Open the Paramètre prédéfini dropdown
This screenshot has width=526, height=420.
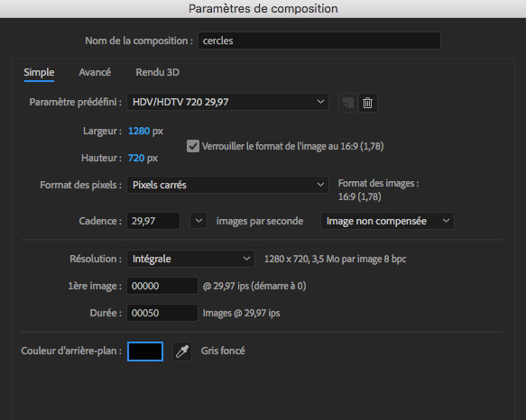(227, 102)
